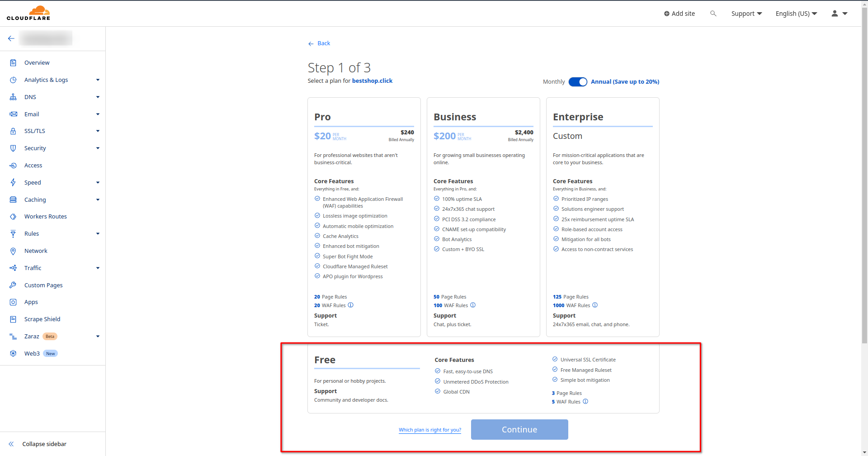Click the Email envelope icon
Screen dimensions: 868x456
click(13, 114)
